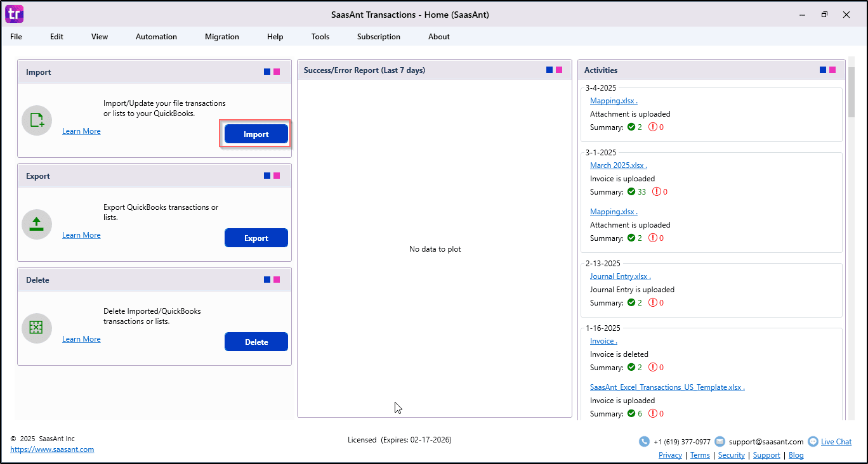Screen dimensions: 868x464
Task: Open the Automation menu
Action: coord(156,37)
